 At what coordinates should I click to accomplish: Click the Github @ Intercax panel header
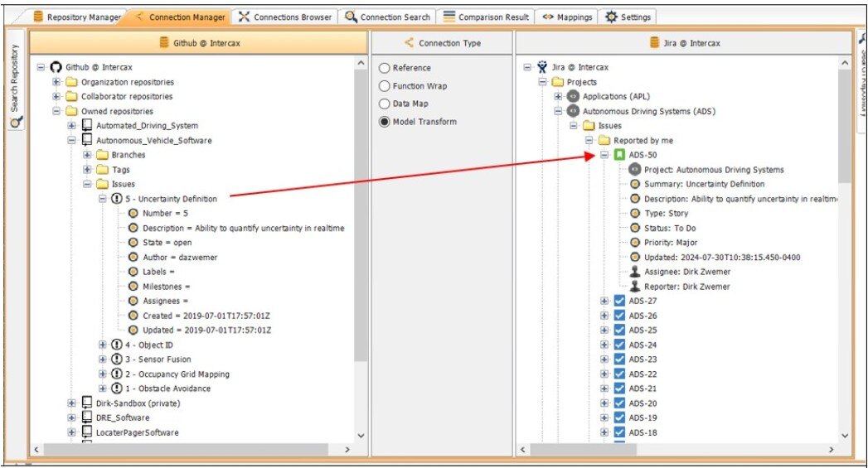[198, 43]
